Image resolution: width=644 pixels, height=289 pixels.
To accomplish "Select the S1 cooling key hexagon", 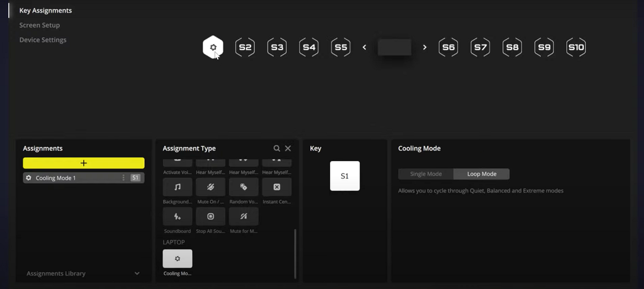I will 213,47.
